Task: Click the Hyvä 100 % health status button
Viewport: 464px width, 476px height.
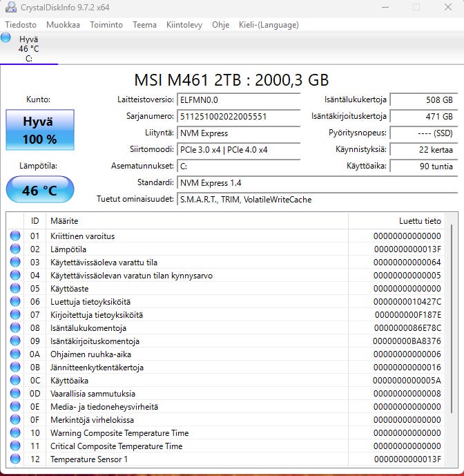Action: point(39,130)
